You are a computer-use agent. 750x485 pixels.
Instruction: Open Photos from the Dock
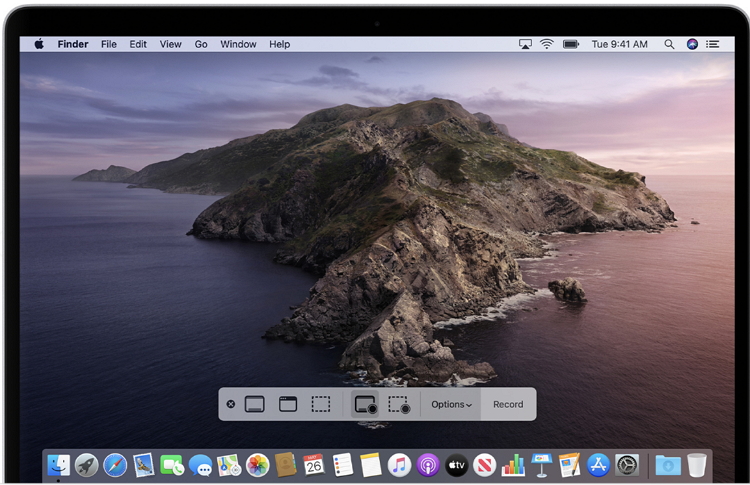(x=257, y=465)
